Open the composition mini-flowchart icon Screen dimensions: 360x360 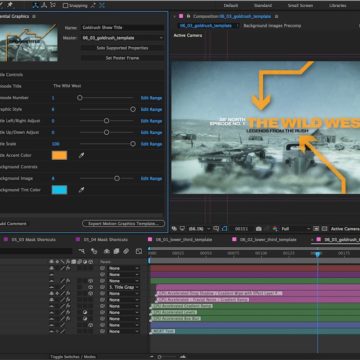82,251
